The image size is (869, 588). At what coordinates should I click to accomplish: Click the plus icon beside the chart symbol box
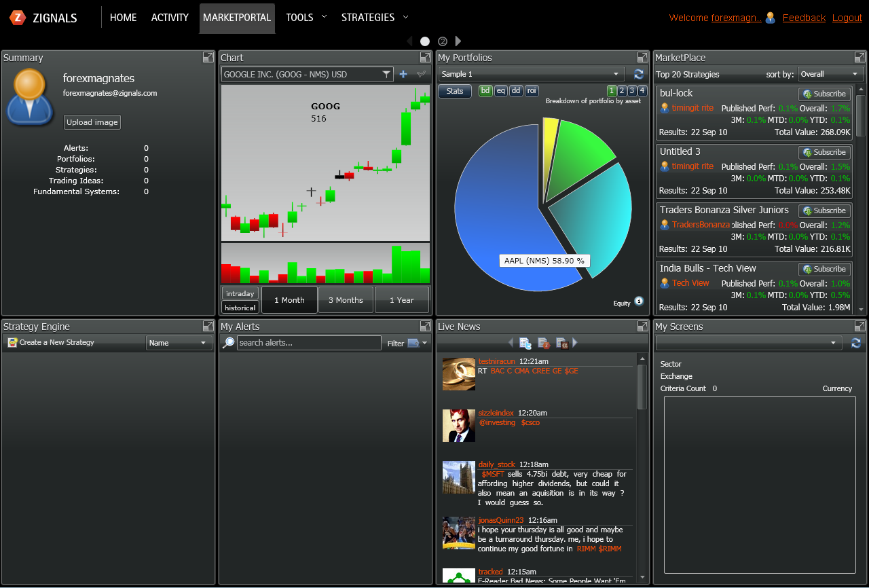click(403, 74)
